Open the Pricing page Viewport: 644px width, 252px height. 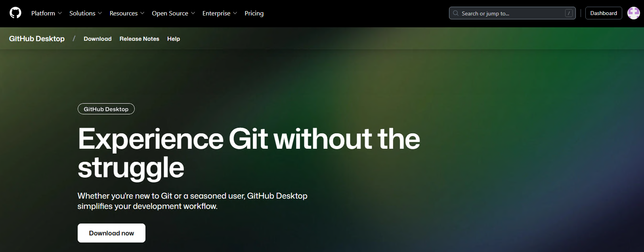pos(254,13)
